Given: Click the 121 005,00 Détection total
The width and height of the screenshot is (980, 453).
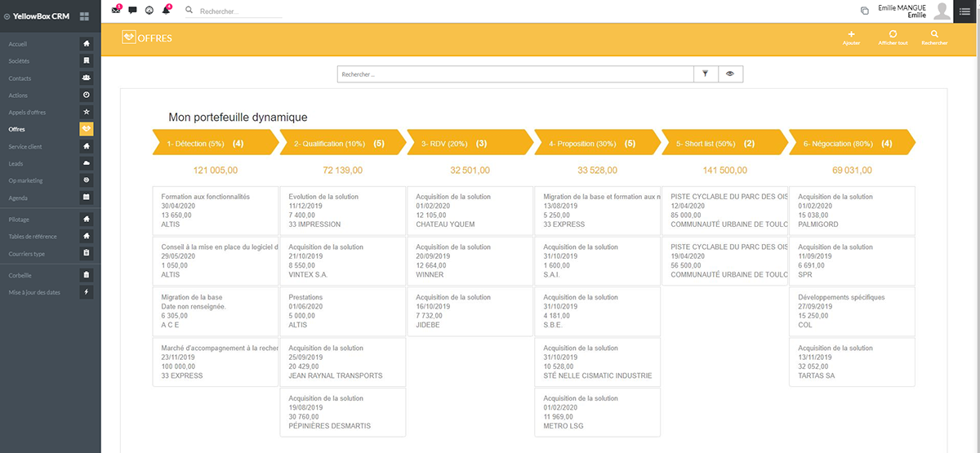Looking at the screenshot, I should coord(216,171).
